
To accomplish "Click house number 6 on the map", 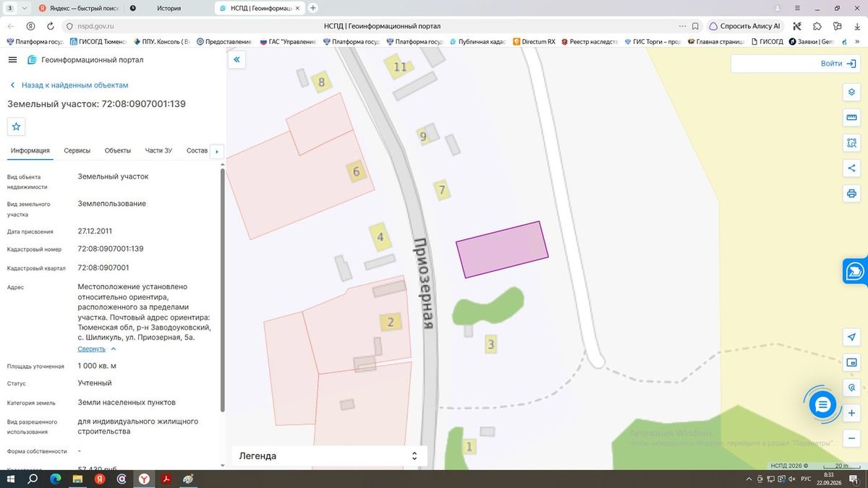I will (x=355, y=172).
